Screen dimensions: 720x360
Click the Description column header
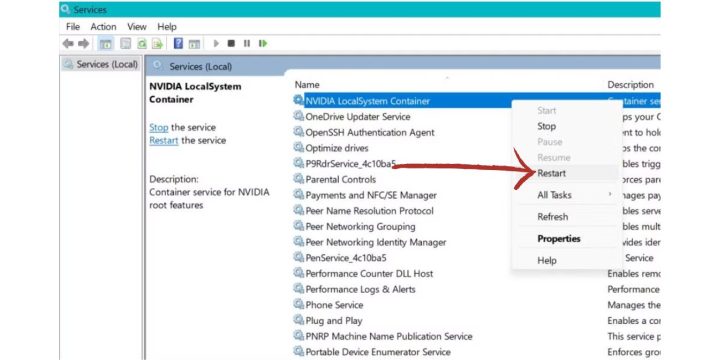630,84
